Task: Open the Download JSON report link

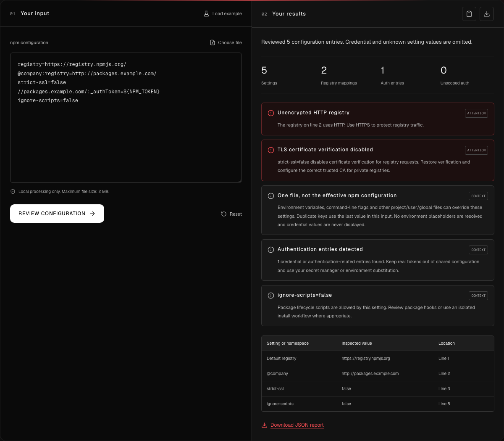Action: (x=297, y=425)
